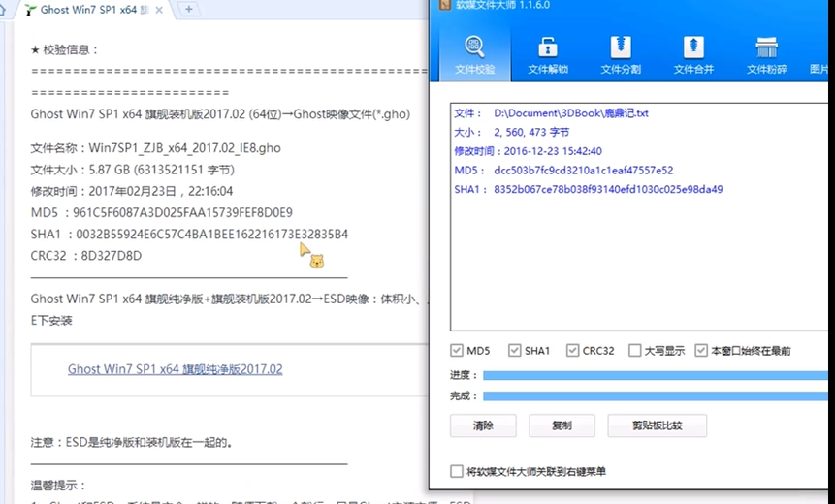
Task: Click file name Win7SP1_ZJB_x64_2017.02_IE8.gho text
Action: 185,148
